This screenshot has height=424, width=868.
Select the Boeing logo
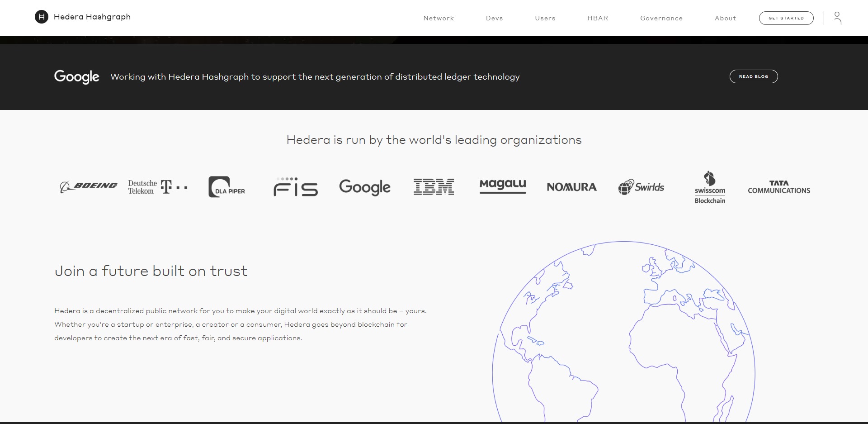(x=89, y=186)
